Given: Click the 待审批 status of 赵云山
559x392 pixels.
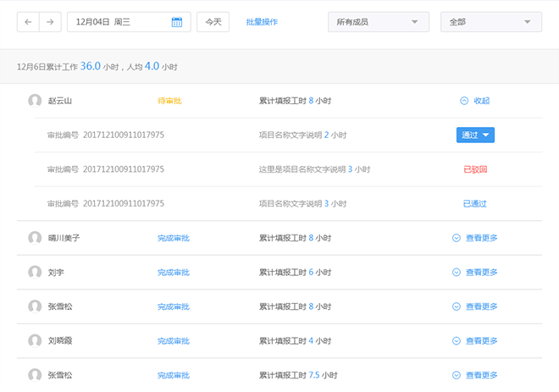Looking at the screenshot, I should (169, 101).
